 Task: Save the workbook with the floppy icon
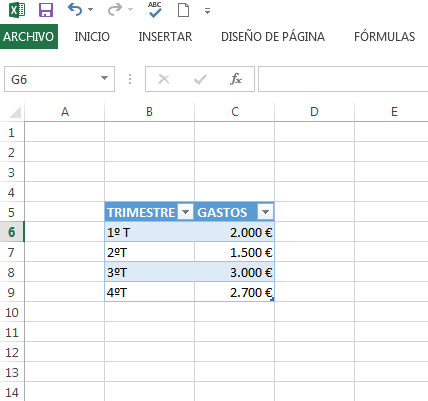(46, 10)
